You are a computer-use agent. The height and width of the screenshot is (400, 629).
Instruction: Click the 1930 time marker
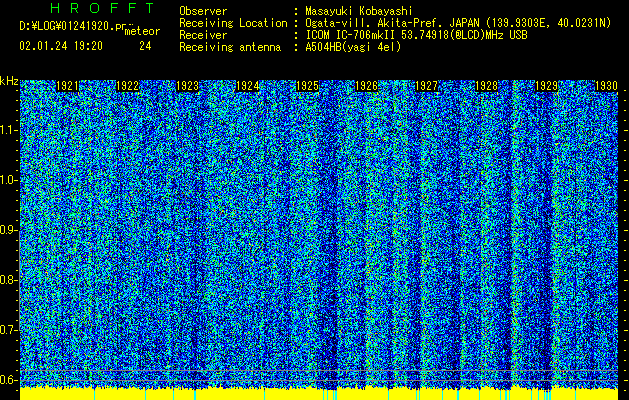pos(606,86)
